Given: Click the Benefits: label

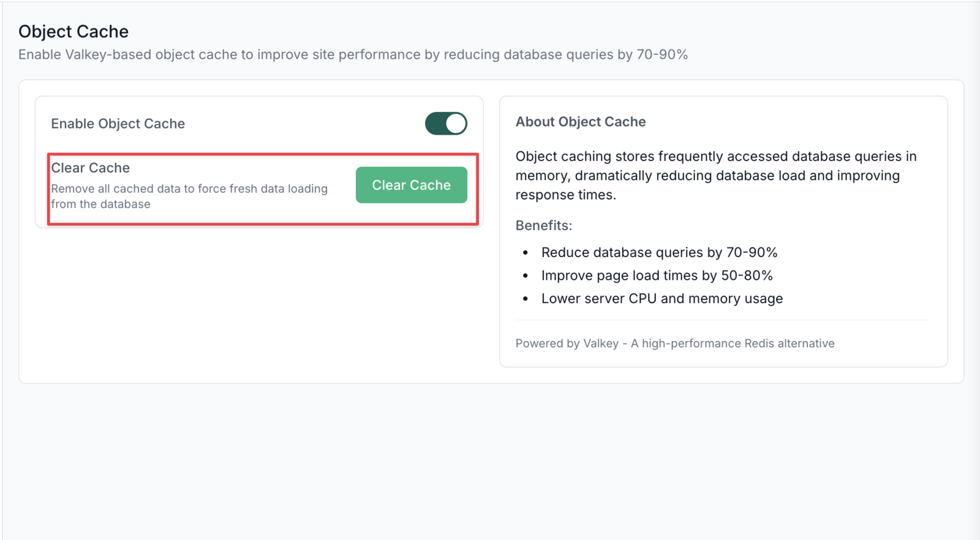Looking at the screenshot, I should (x=543, y=225).
